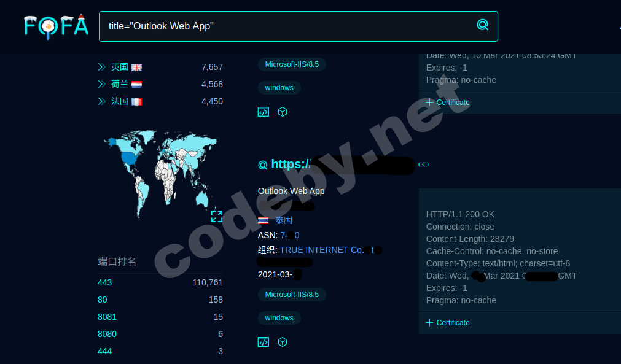This screenshot has width=621, height=364.
Task: Click the FOFA logo
Action: tap(56, 26)
